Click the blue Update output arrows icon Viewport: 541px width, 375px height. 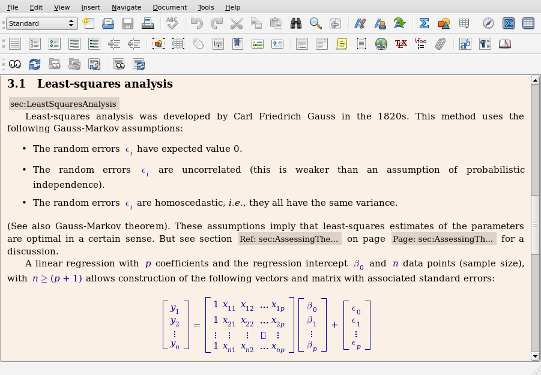click(35, 64)
